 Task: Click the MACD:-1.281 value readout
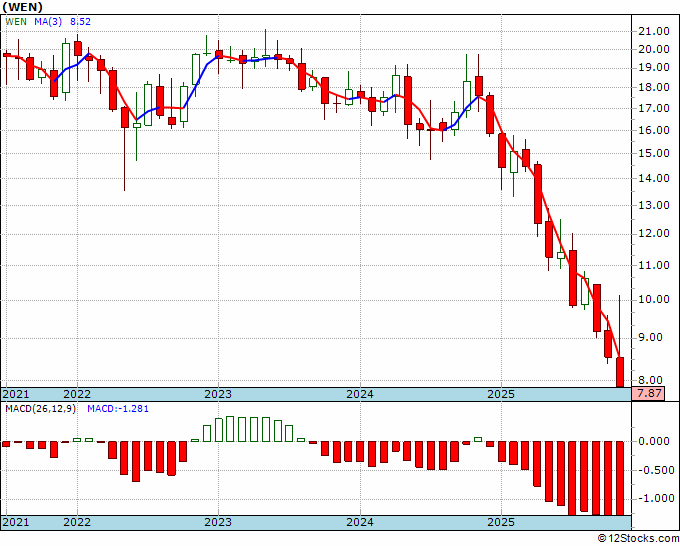coord(118,409)
